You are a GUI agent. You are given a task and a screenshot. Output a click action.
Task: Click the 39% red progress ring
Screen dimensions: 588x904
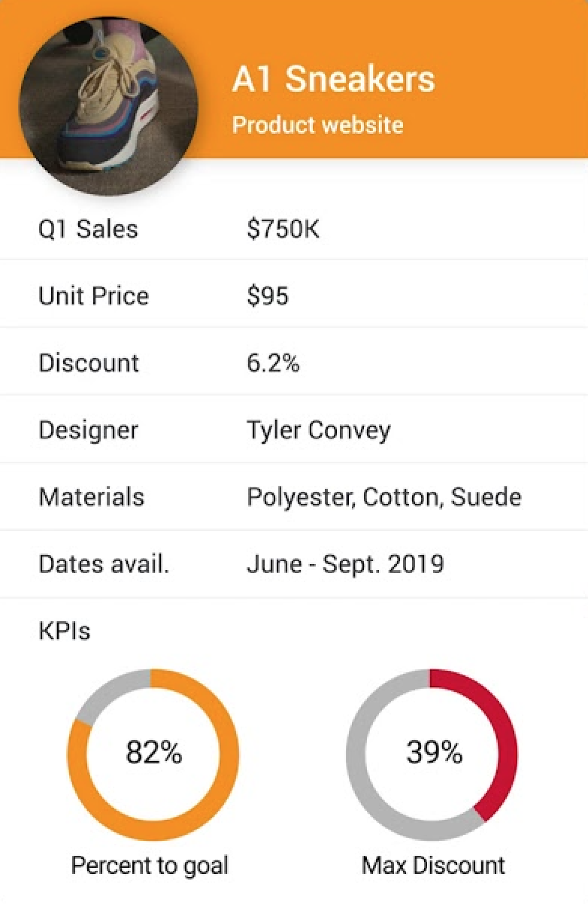[x=433, y=753]
